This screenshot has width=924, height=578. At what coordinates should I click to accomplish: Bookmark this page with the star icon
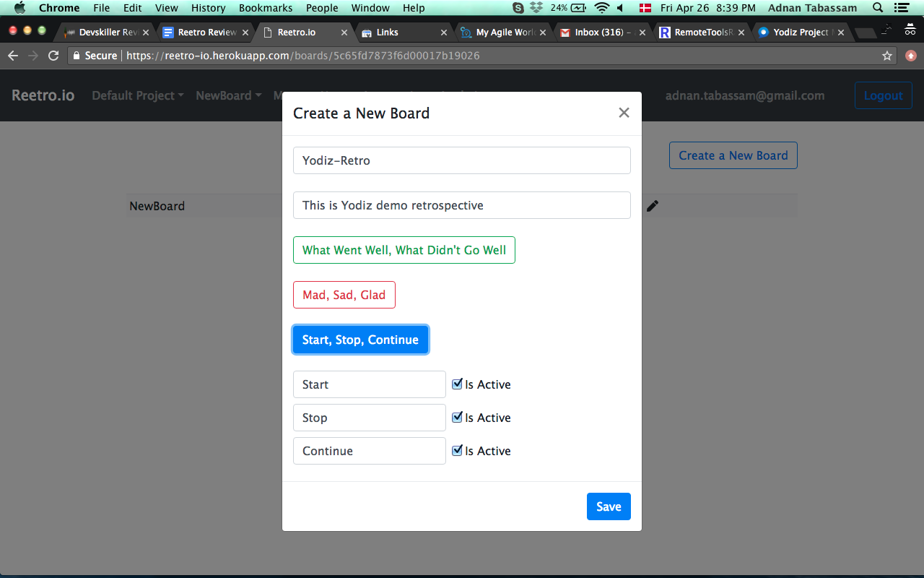coord(887,56)
